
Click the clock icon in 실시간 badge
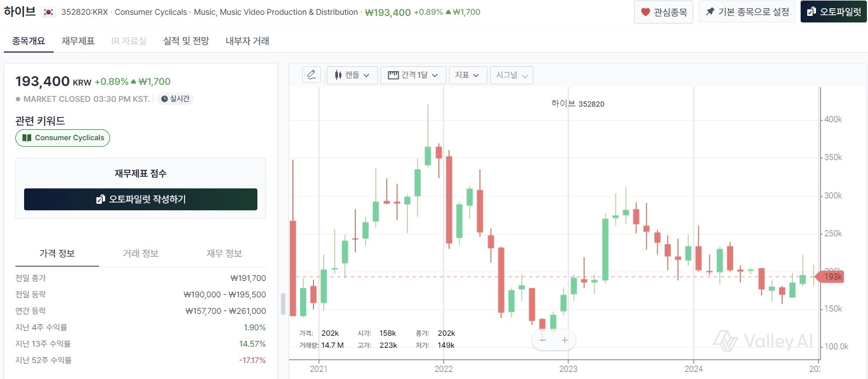[164, 99]
